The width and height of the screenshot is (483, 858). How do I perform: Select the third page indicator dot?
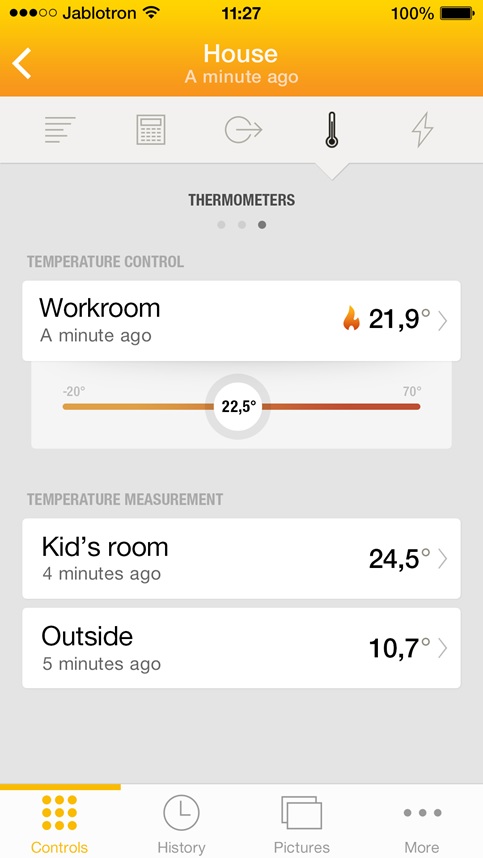pyautogui.click(x=262, y=225)
